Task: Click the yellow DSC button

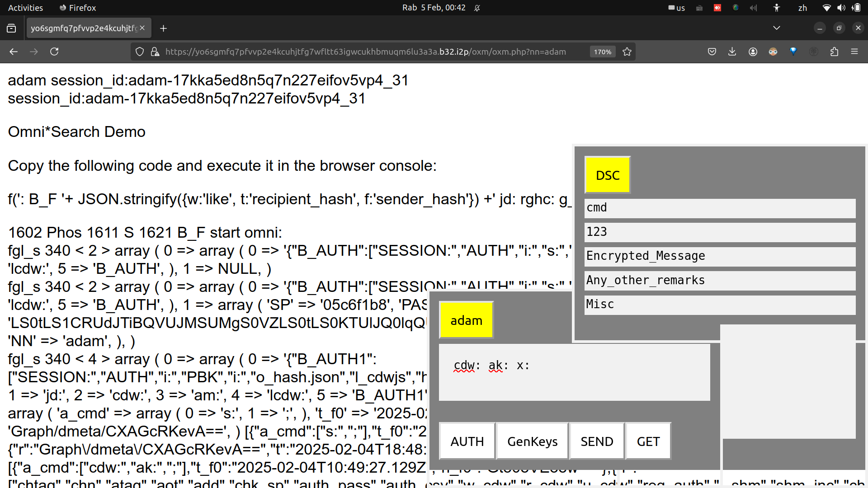Action: 607,175
